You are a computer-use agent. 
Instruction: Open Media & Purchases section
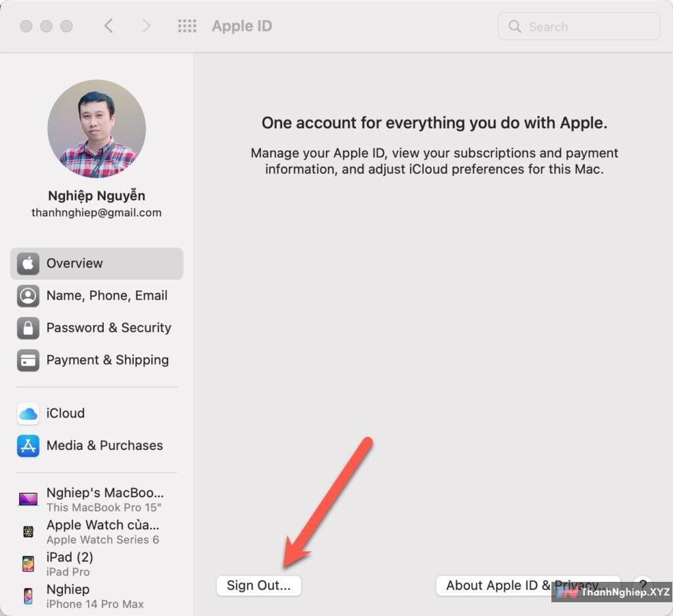tap(97, 446)
